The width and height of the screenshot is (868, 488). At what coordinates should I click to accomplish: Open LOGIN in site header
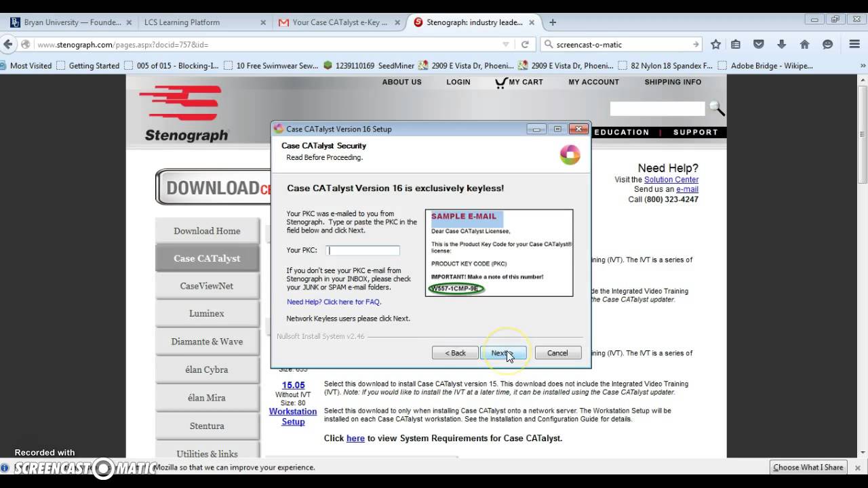click(458, 82)
